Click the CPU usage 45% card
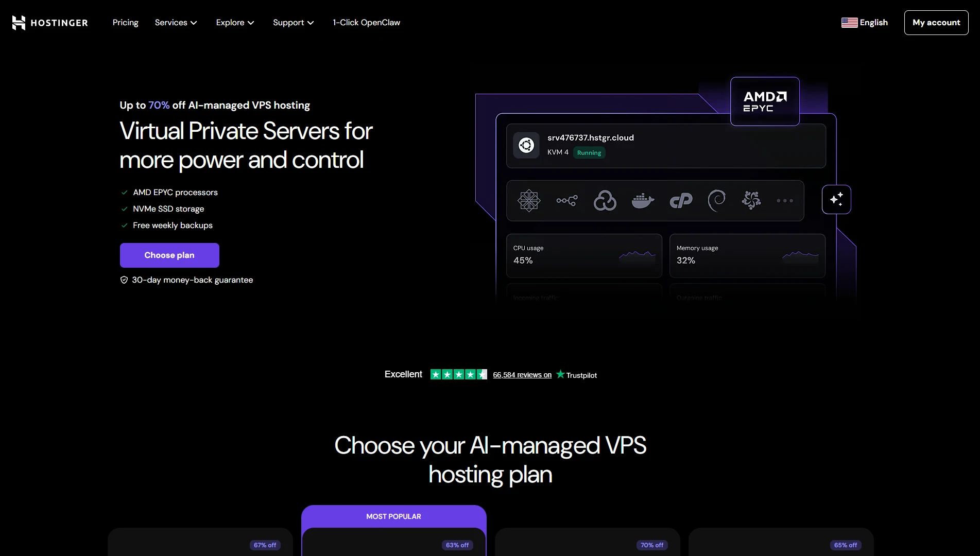Screen dimensions: 980x556 (x=584, y=256)
